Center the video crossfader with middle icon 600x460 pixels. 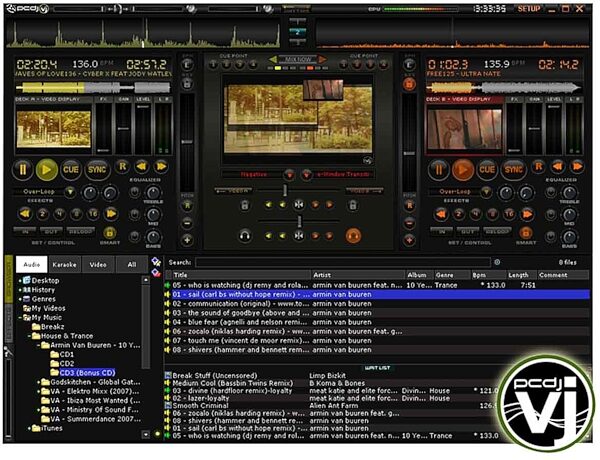coord(299,205)
